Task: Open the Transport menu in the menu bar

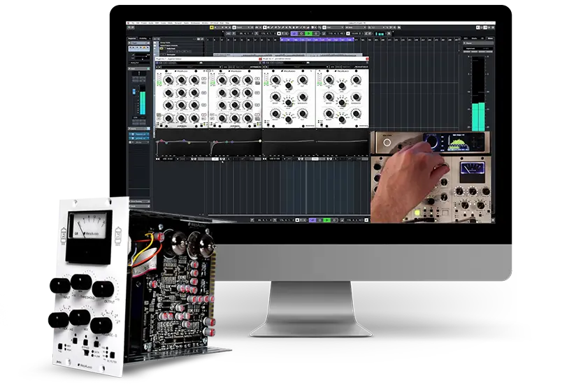Action: pos(178,23)
